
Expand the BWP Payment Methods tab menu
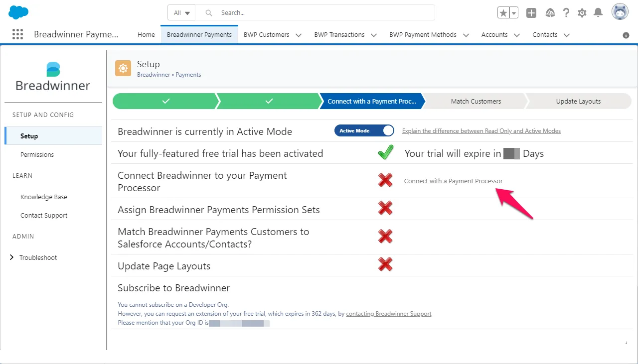click(466, 35)
